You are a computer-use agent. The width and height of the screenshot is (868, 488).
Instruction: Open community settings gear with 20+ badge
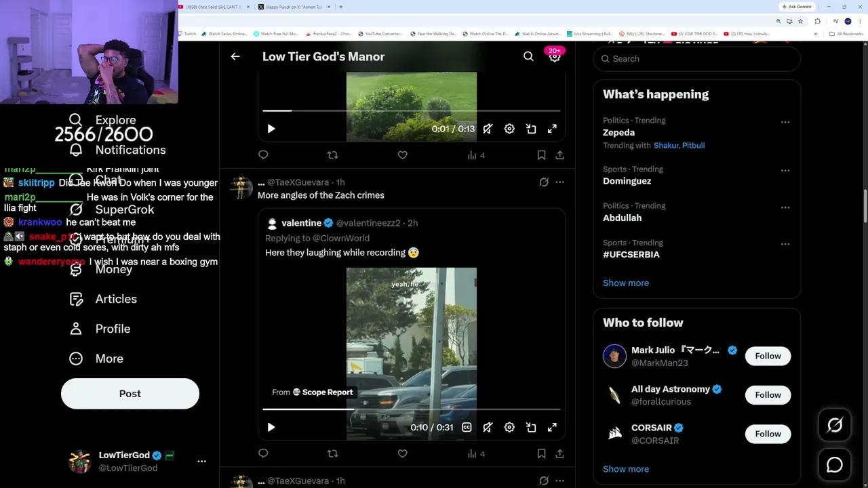point(555,57)
